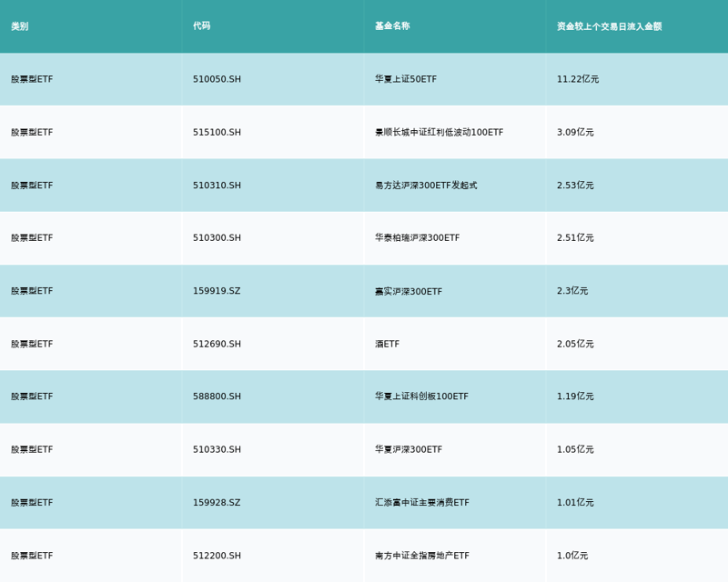Select code 510050.SH
This screenshot has height=582, width=728.
[x=217, y=79]
